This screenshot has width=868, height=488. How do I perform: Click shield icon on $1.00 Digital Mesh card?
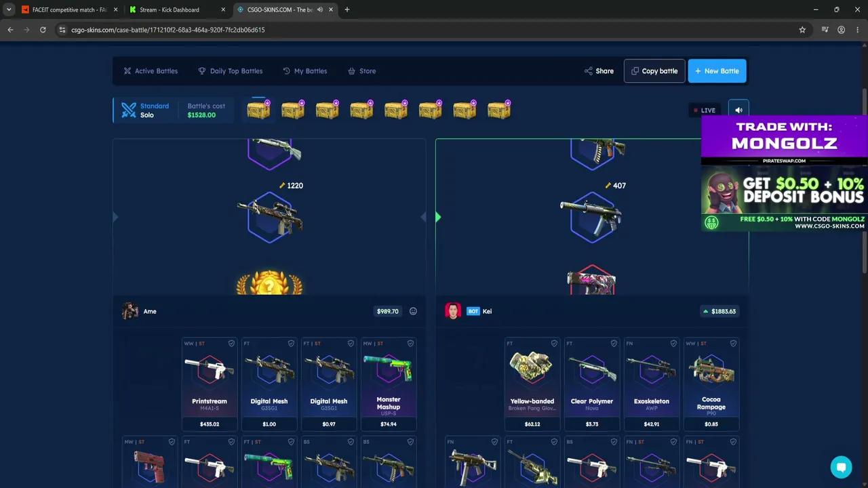point(291,344)
